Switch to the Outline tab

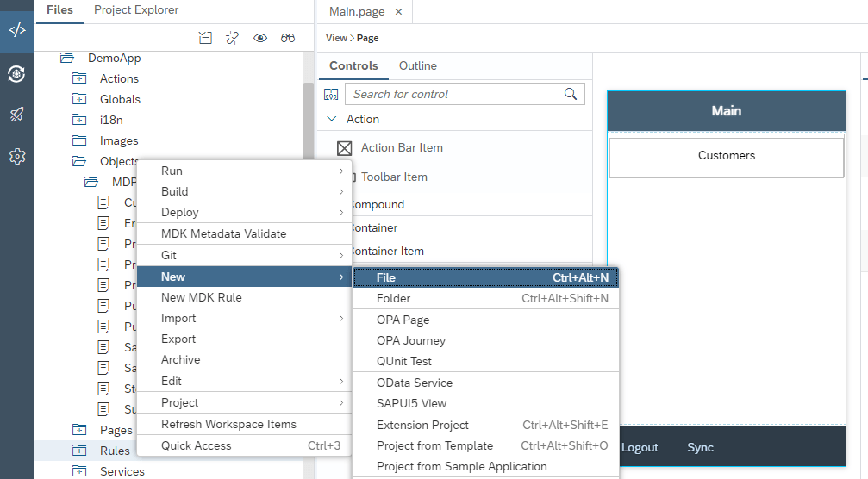(x=417, y=66)
